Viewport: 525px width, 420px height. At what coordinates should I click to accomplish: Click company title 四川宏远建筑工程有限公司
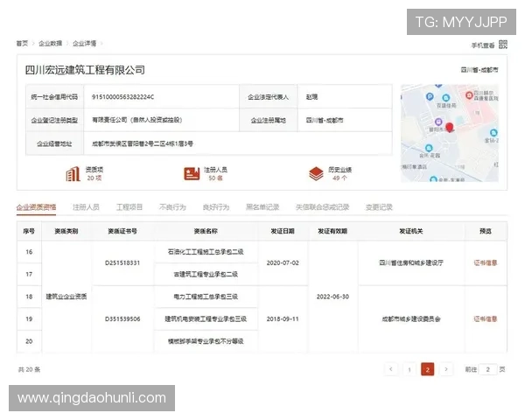85,70
